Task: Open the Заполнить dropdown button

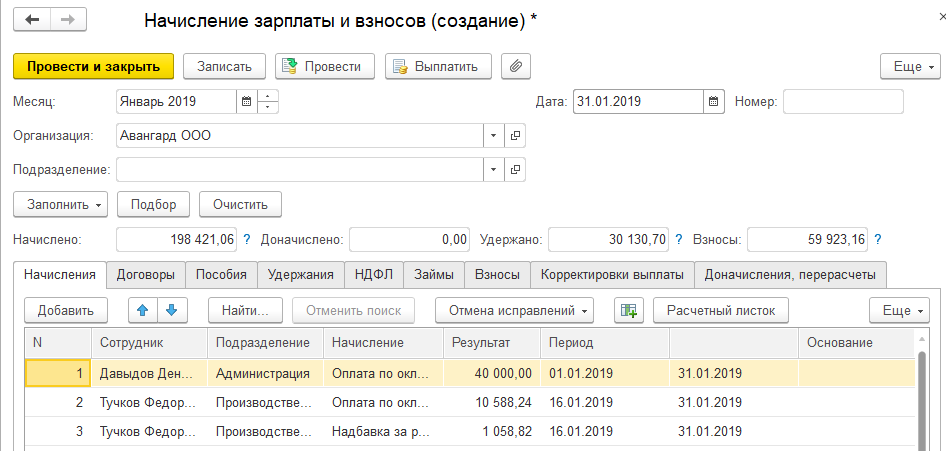Action: [x=60, y=204]
